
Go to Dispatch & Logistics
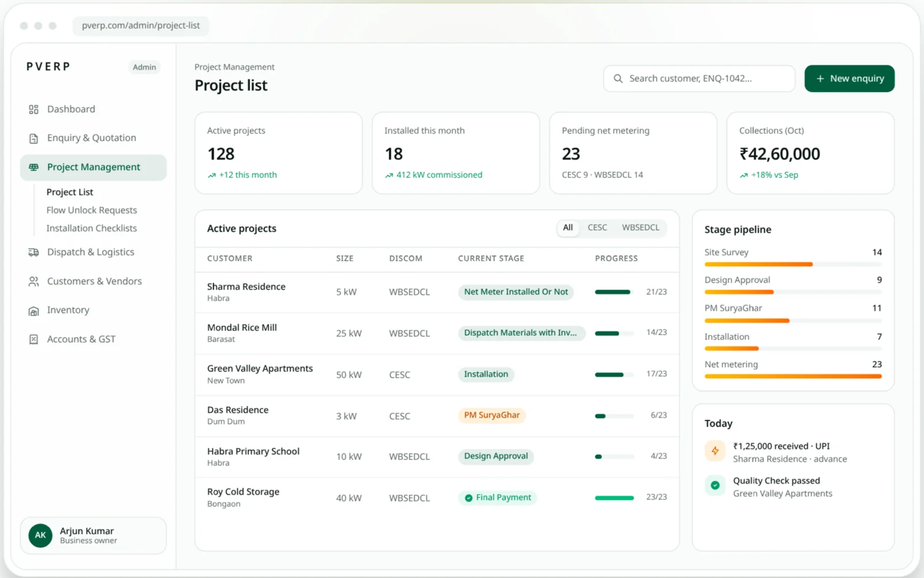tap(94, 252)
